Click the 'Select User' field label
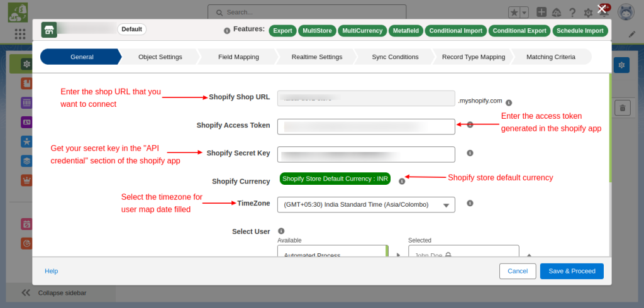Viewport: 644px width, 308px height. 251,231
